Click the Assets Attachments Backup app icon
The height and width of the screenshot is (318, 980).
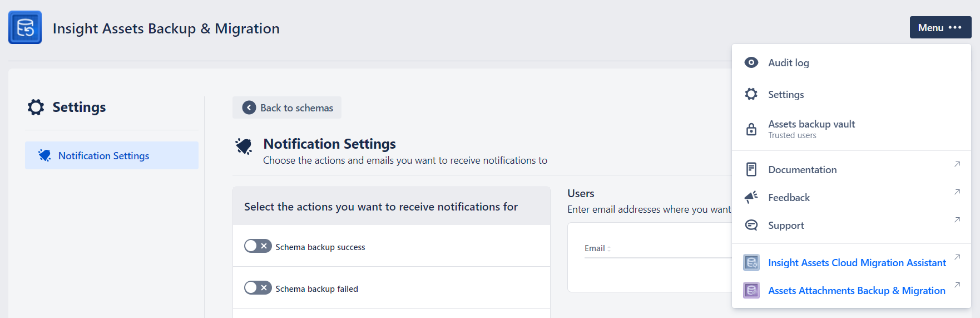[x=751, y=290]
